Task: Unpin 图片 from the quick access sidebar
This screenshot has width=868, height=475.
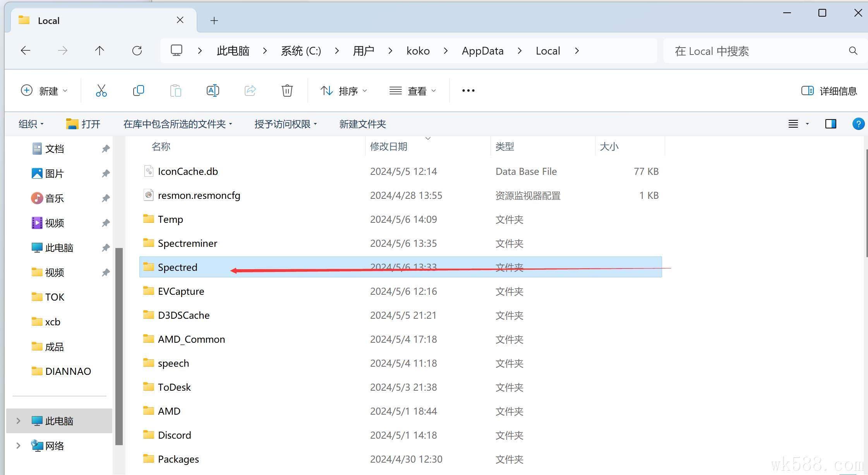Action: (105, 173)
